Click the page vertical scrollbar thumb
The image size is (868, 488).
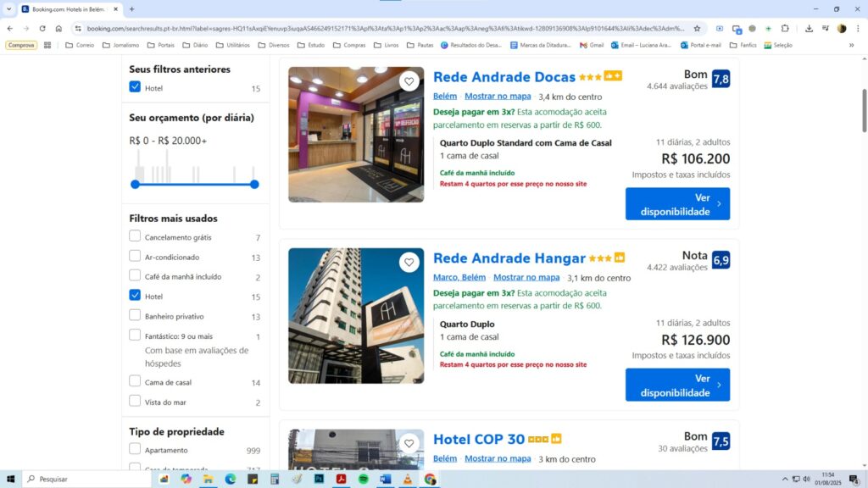pos(864,111)
